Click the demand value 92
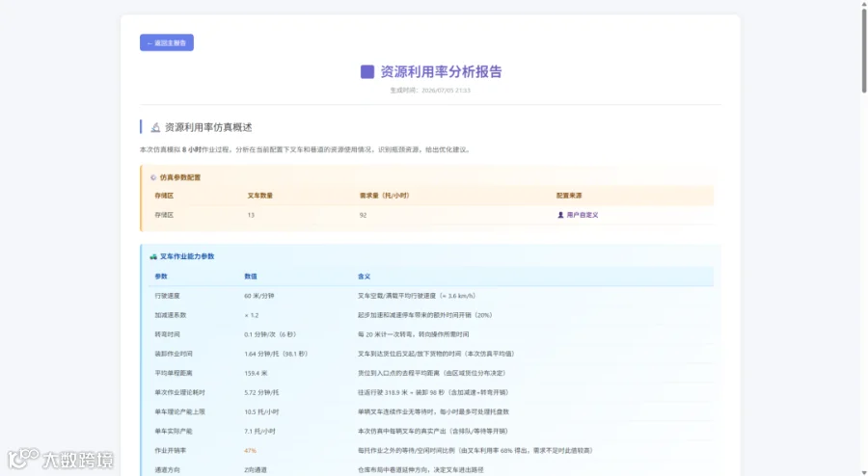Screen dimensions: 868x476 364,215
